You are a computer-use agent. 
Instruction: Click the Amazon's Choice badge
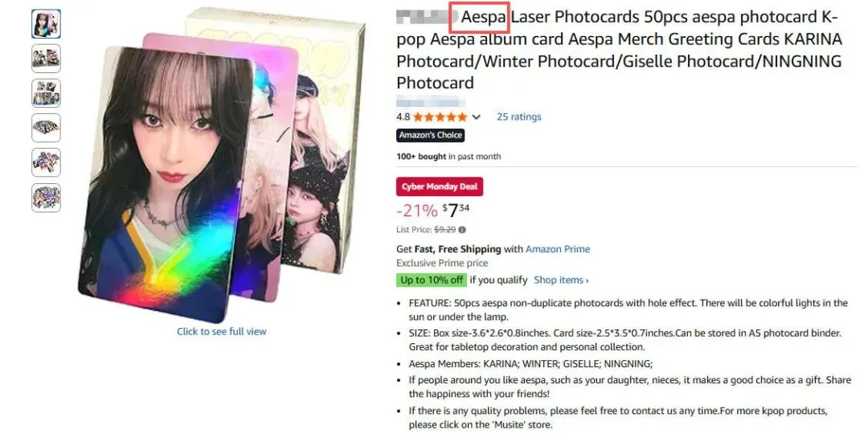(x=430, y=135)
